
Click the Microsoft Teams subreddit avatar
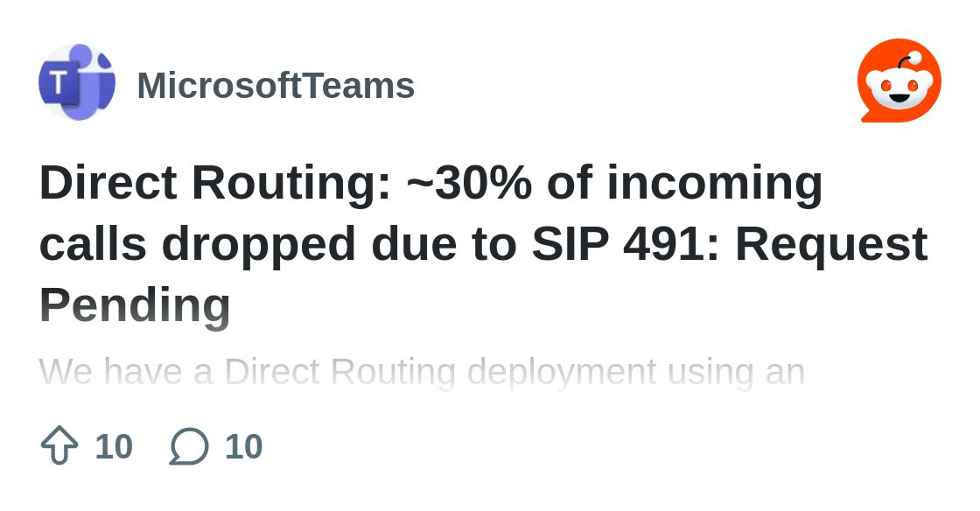[77, 83]
